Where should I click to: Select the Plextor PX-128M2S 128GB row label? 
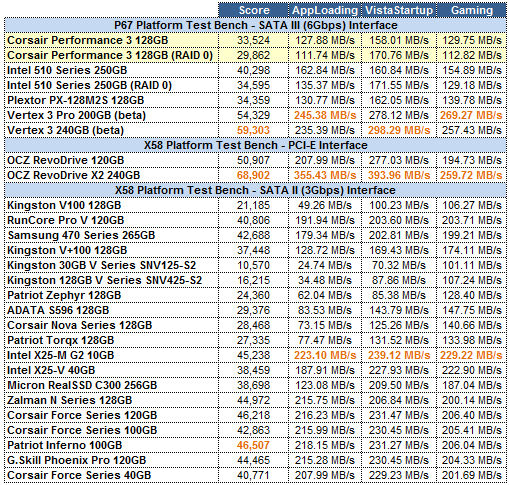[76, 100]
